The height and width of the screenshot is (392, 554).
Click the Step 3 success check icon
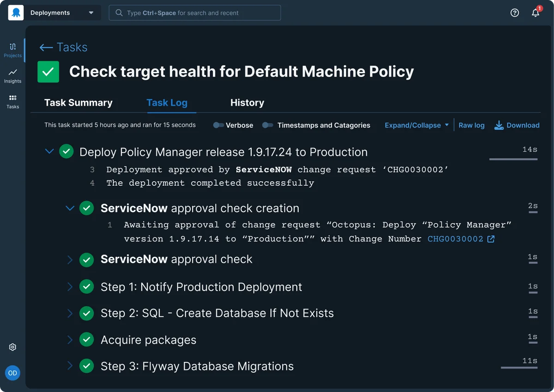point(86,366)
